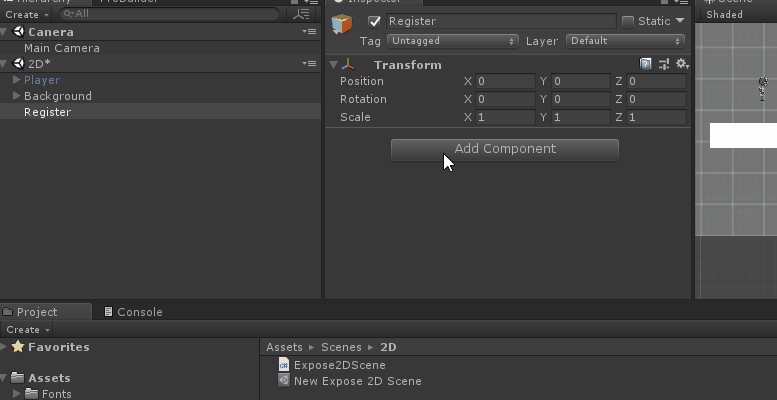Image resolution: width=777 pixels, height=400 pixels.
Task: Click the Unity icon beside 2D scene
Action: tap(18, 63)
